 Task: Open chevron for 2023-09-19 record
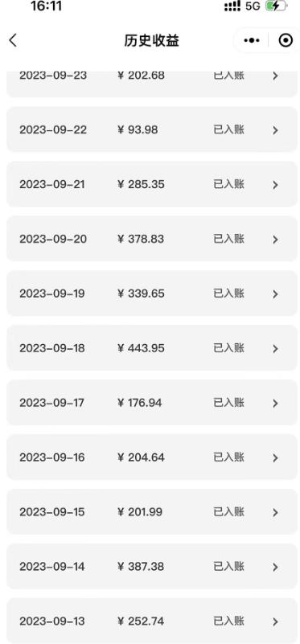tap(275, 294)
